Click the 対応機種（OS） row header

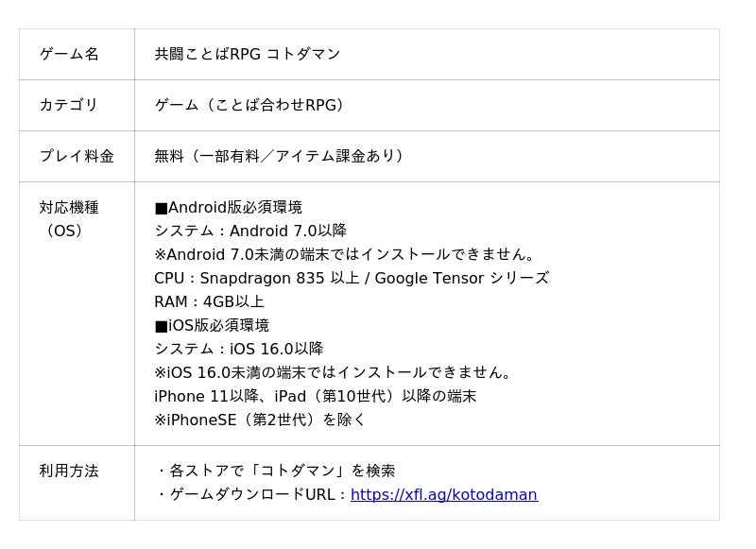(x=77, y=314)
